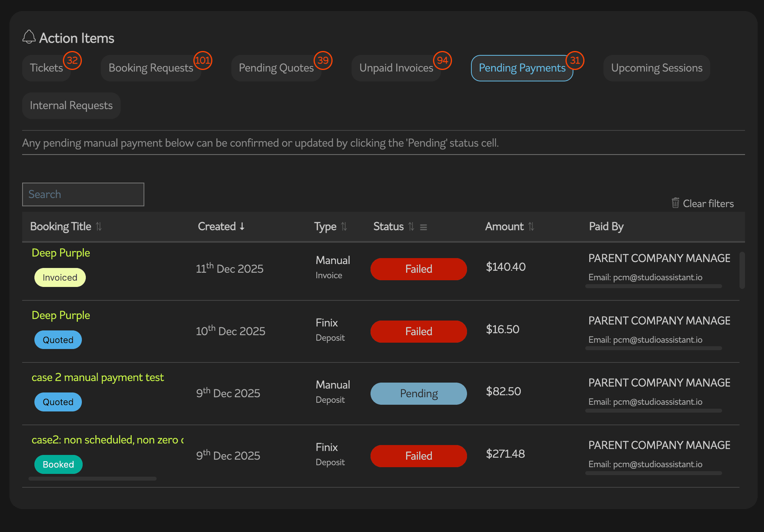Click Quoted tag on case 2 manual row
Screen dimensions: 764x532
[x=58, y=402]
